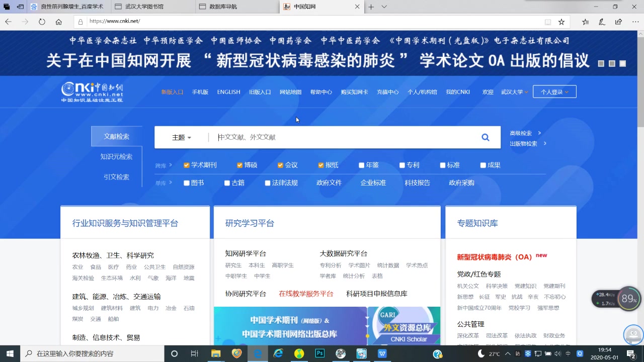Viewport: 644px width, 362px height.
Task: Open Task View in taskbar
Action: [195, 353]
